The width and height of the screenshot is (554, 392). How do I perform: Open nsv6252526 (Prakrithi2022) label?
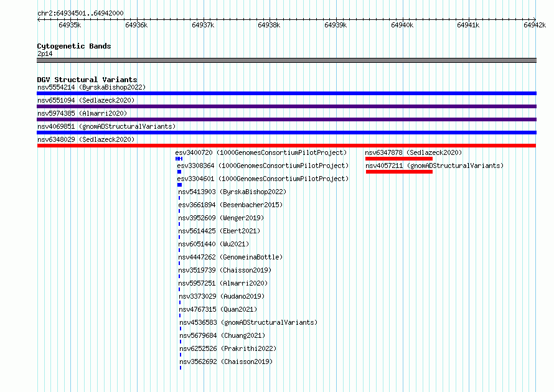(228, 348)
